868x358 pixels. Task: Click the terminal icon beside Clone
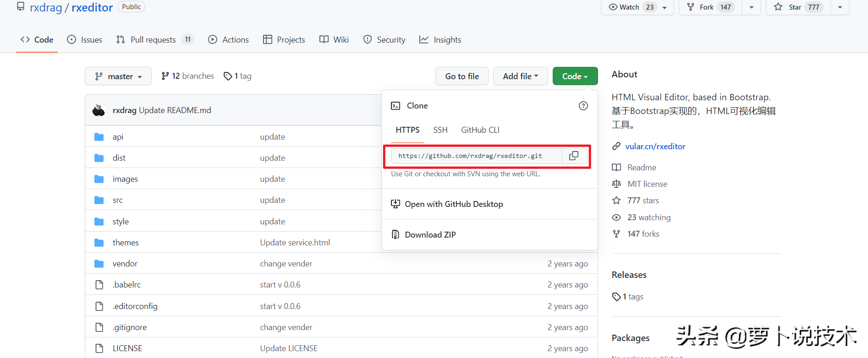[x=396, y=106]
